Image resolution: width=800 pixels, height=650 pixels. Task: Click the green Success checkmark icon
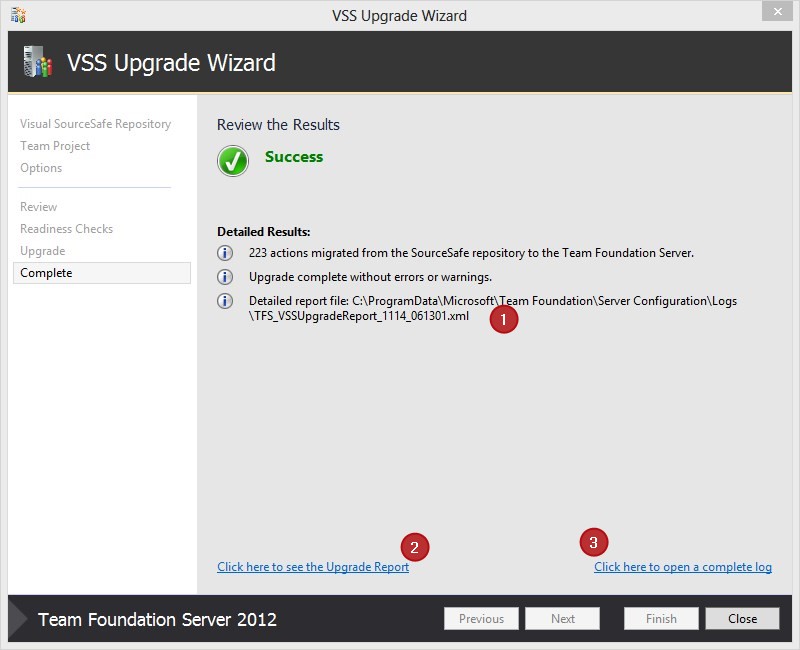tap(232, 160)
